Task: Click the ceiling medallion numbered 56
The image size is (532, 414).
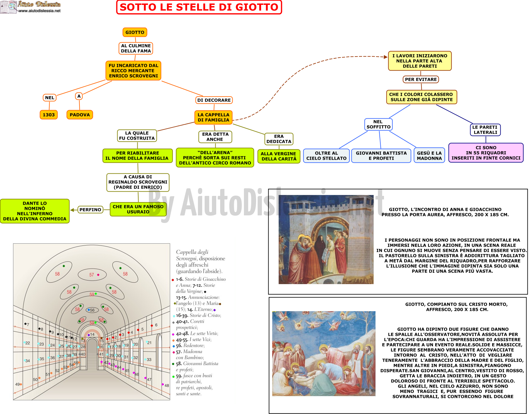Action: [92, 310]
